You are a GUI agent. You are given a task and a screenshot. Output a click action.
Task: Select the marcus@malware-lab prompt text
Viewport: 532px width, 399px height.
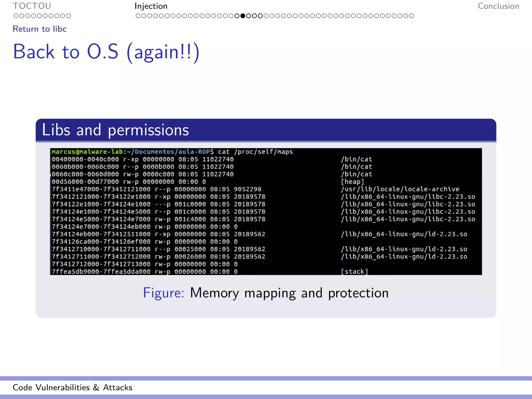[87, 152]
